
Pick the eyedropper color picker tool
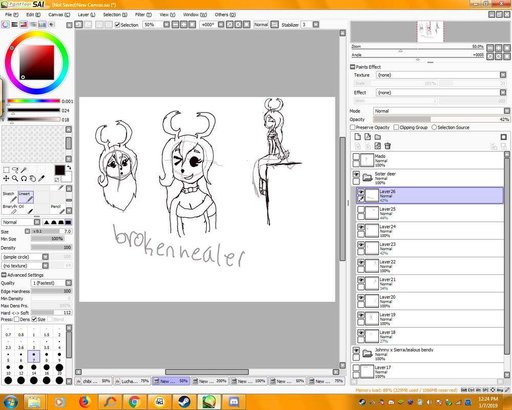[41, 179]
